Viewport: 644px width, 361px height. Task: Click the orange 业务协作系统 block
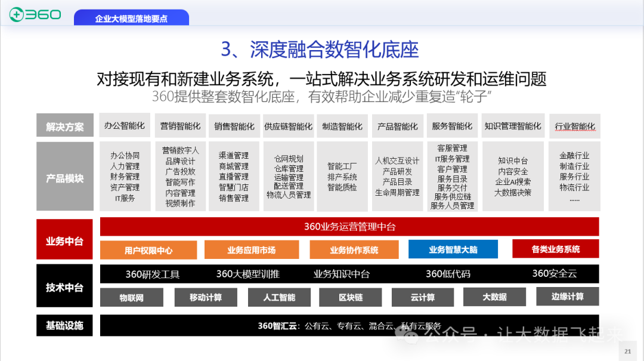354,249
